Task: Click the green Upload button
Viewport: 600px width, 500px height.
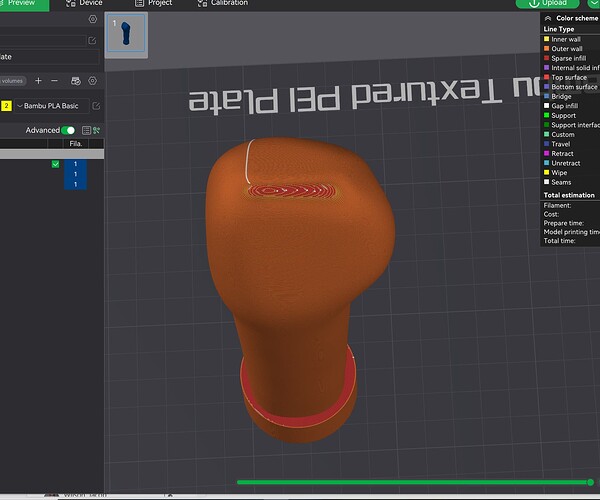Action: pos(547,3)
